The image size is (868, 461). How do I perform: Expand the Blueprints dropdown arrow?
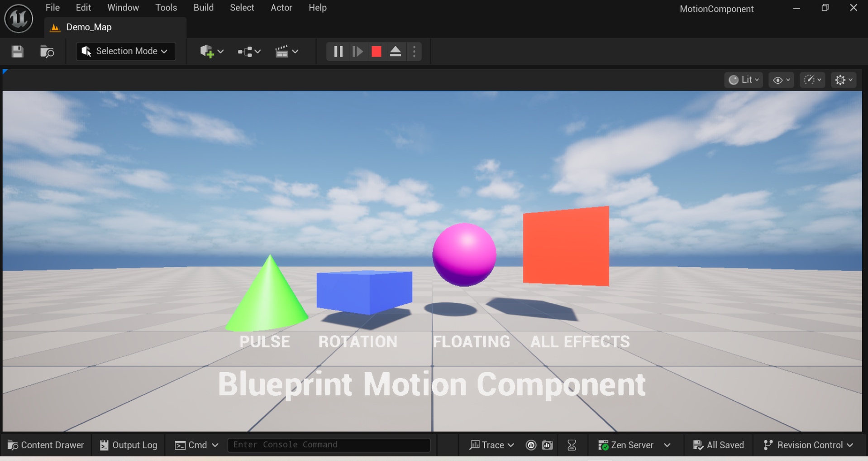[258, 52]
